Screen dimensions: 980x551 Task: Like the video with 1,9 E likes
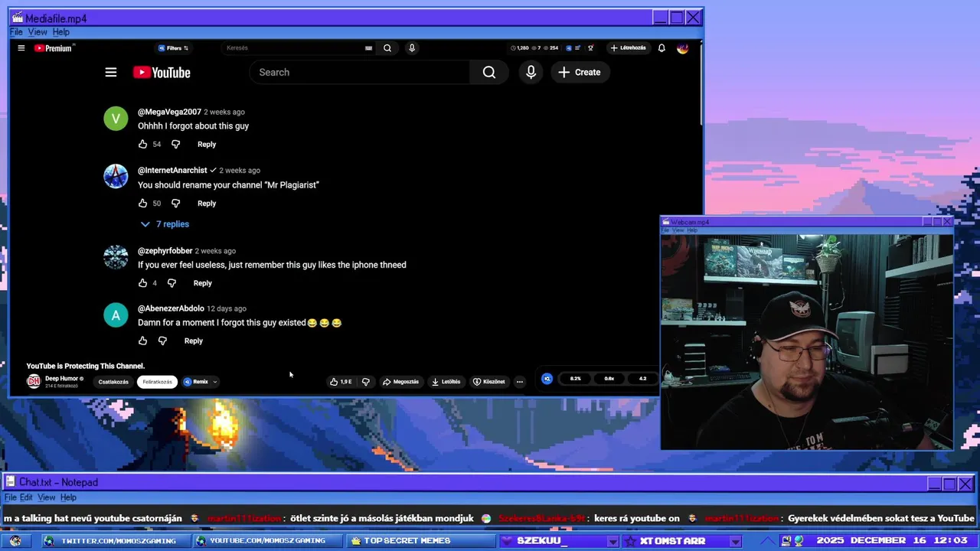pyautogui.click(x=341, y=382)
